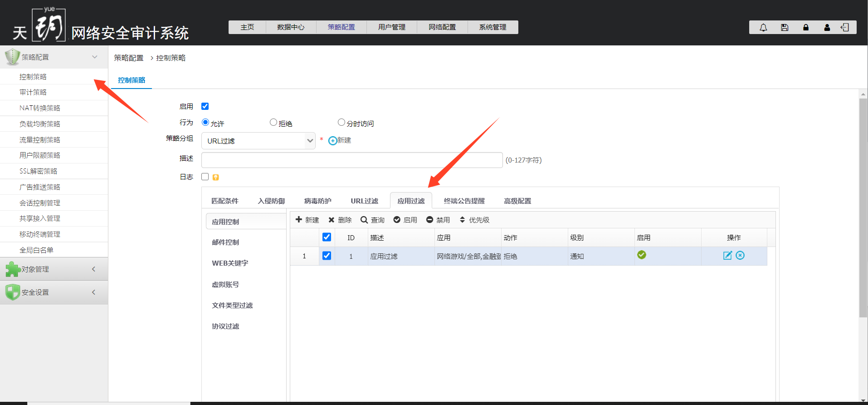
Task: Open the 数据中心 top menu
Action: [291, 27]
